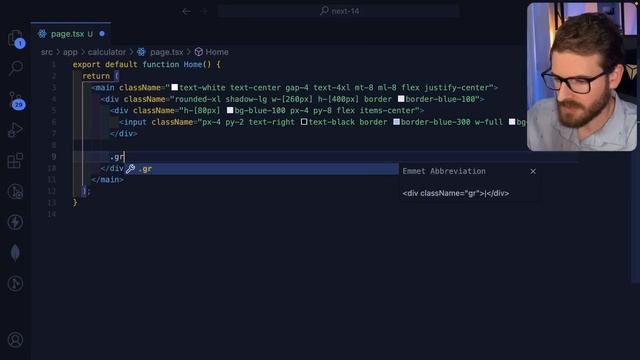This screenshot has width=640, height=360.
Task: Click the text-black color swatch
Action: (x=304, y=122)
